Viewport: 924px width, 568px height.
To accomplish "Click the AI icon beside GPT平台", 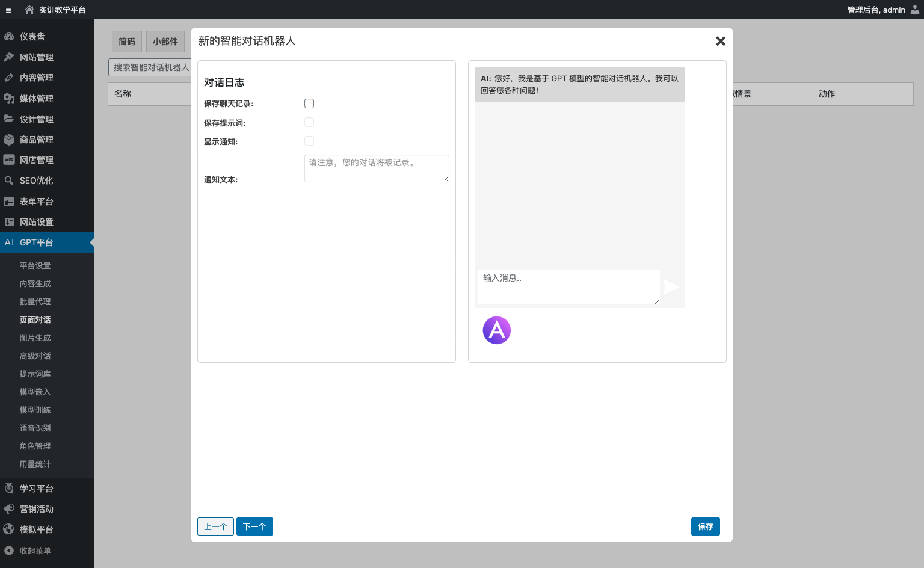I will [9, 242].
